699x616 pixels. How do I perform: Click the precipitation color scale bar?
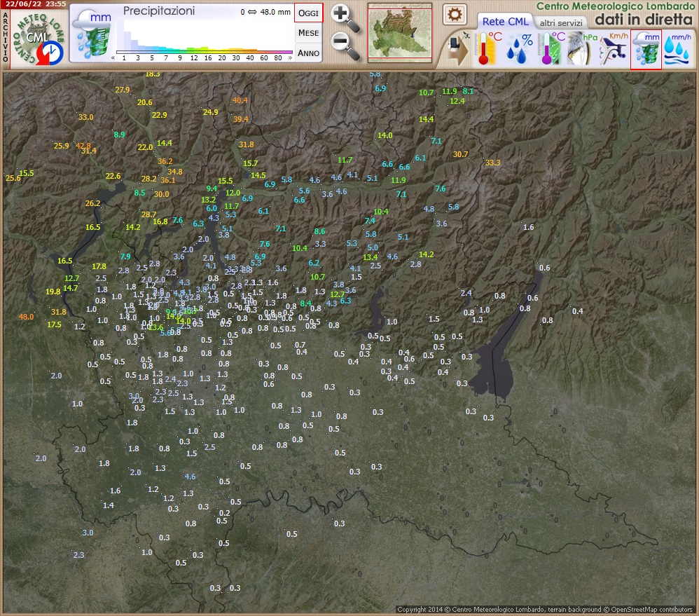click(x=204, y=51)
